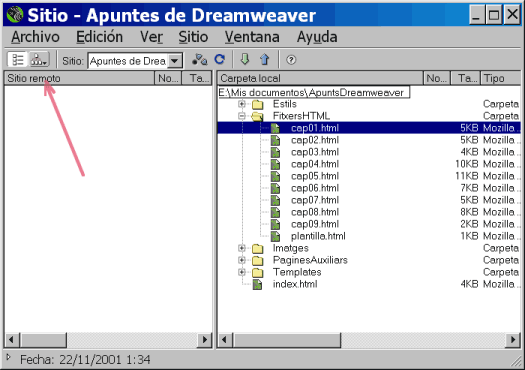This screenshot has width=525, height=370.
Task: Click the green Get files arrow
Action: (x=245, y=59)
